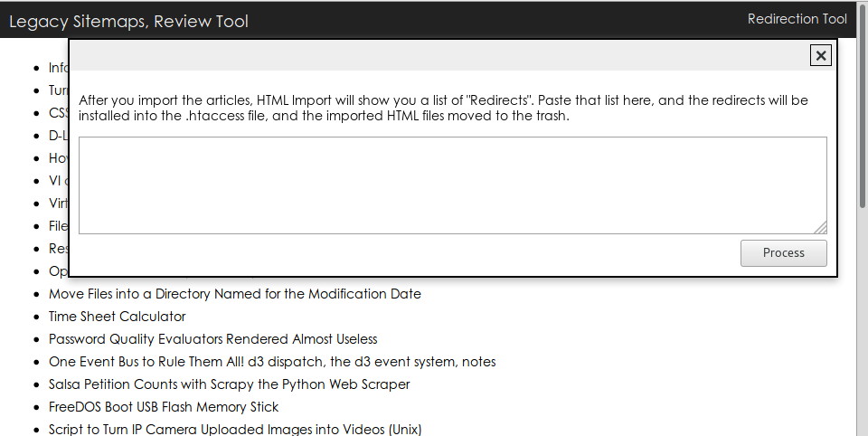The image size is (868, 436).
Task: Open Salsa Petition Counts with Scrapy article
Action: [229, 384]
